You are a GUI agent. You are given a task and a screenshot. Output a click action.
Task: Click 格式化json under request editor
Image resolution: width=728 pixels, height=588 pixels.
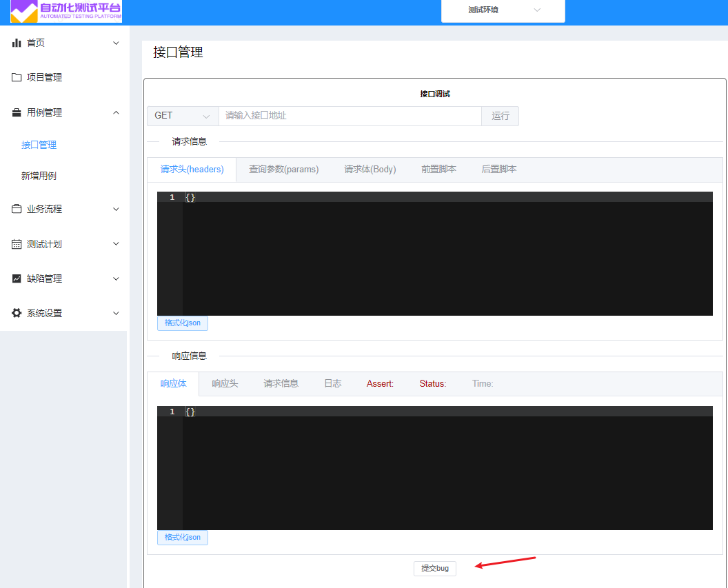(183, 323)
